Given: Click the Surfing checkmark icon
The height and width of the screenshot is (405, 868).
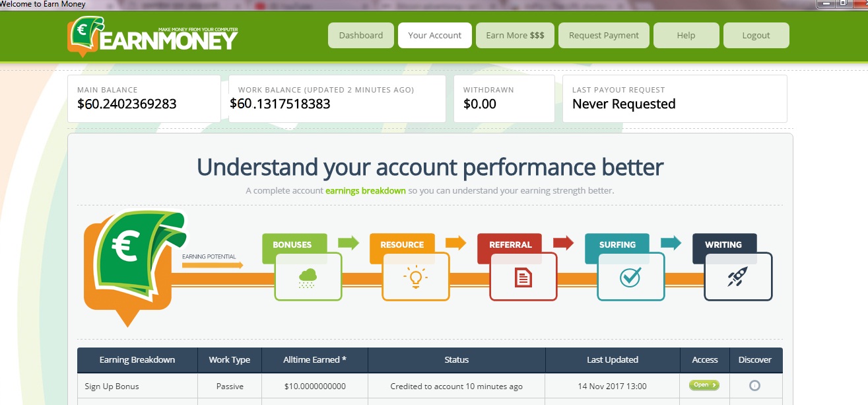Looking at the screenshot, I should coord(630,277).
